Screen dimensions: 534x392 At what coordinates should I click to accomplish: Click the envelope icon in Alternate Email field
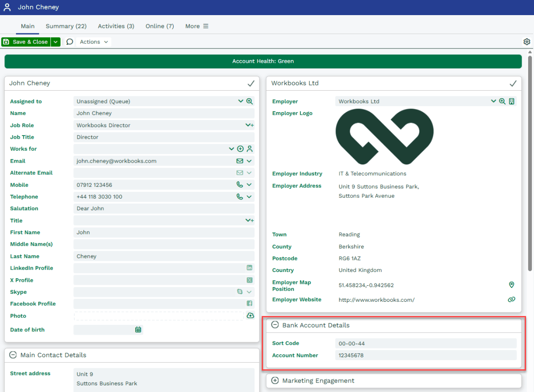(240, 173)
